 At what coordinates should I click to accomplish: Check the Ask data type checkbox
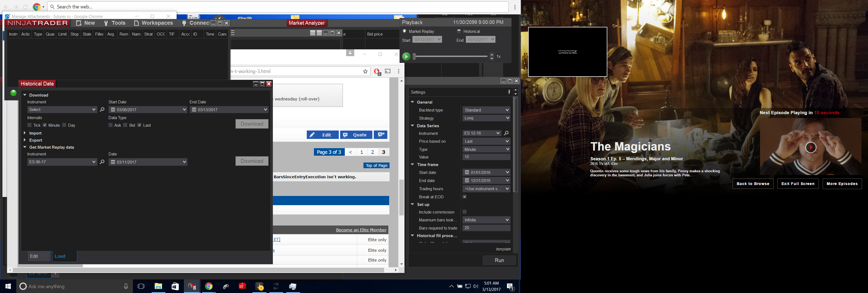[x=110, y=125]
